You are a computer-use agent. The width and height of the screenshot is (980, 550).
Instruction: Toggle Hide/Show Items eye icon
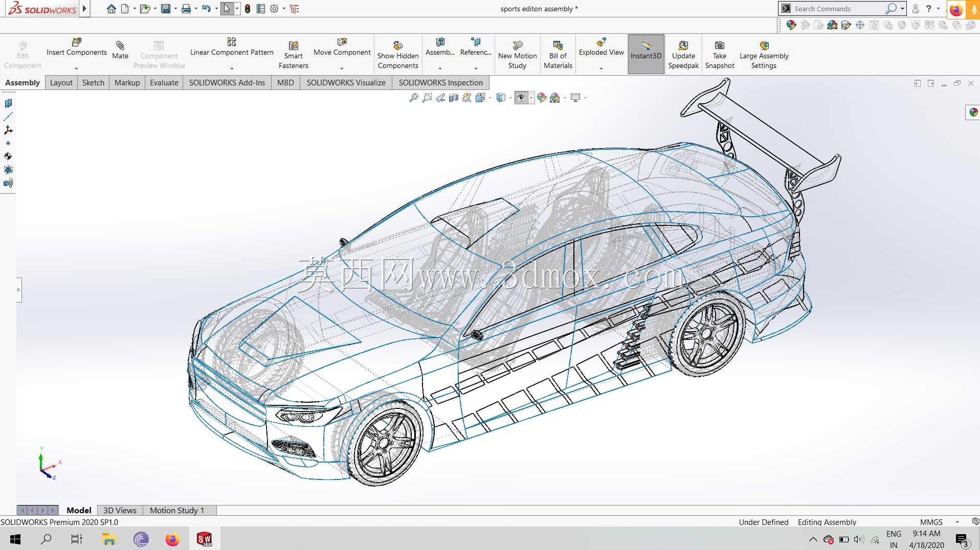coord(521,98)
